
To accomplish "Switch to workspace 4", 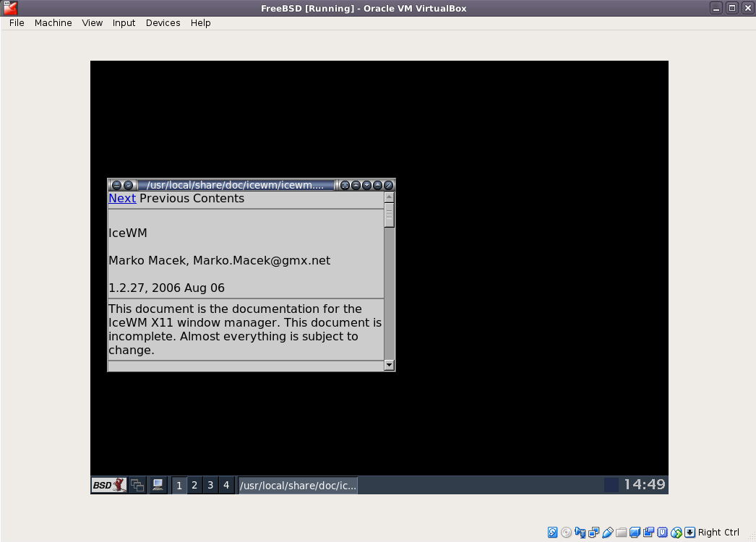I will 226,485.
